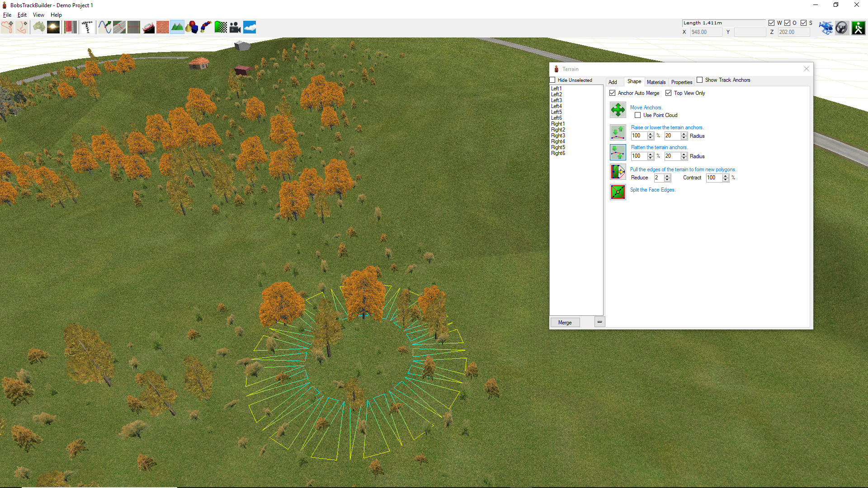Disable Top View Only
Image resolution: width=868 pixels, height=488 pixels.
669,93
